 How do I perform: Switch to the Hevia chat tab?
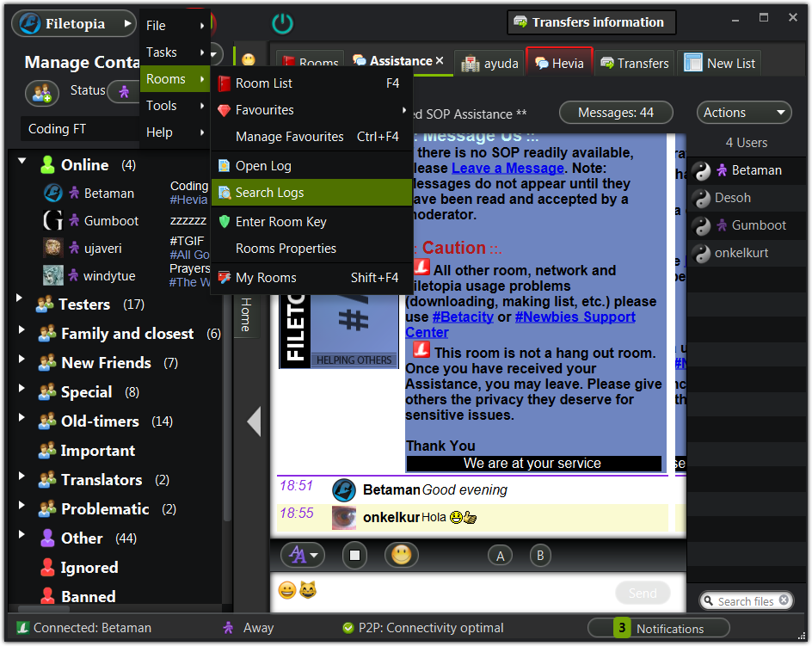pyautogui.click(x=559, y=63)
